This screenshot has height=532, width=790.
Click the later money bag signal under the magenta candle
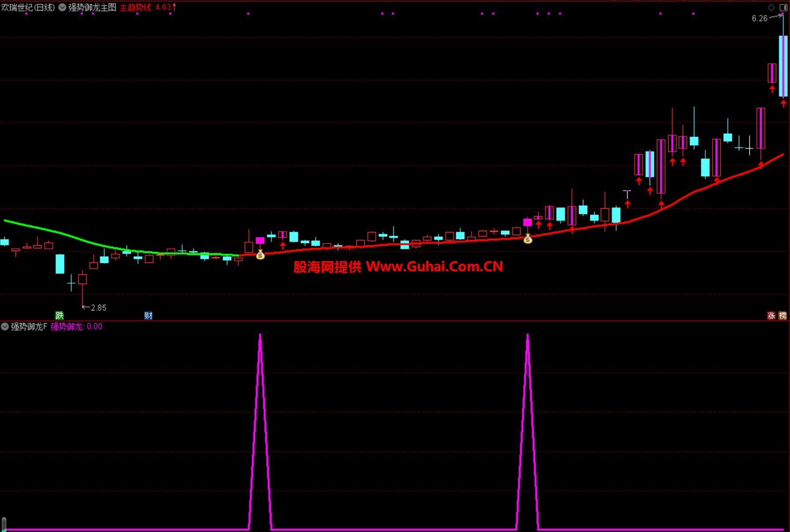point(528,239)
